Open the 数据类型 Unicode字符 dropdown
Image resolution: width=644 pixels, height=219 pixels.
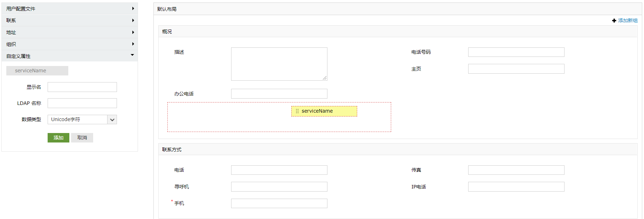[112, 120]
